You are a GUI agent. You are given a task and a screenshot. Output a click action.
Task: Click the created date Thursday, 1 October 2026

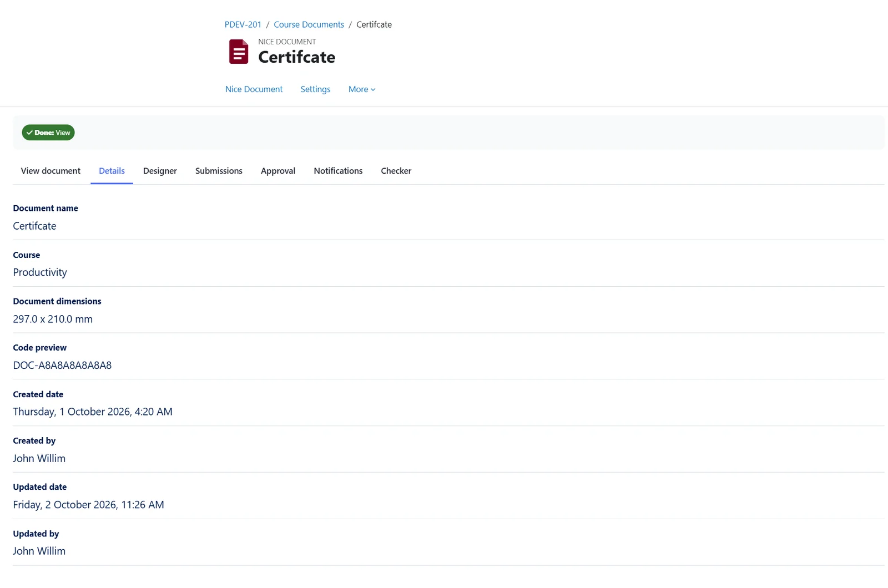click(x=93, y=412)
